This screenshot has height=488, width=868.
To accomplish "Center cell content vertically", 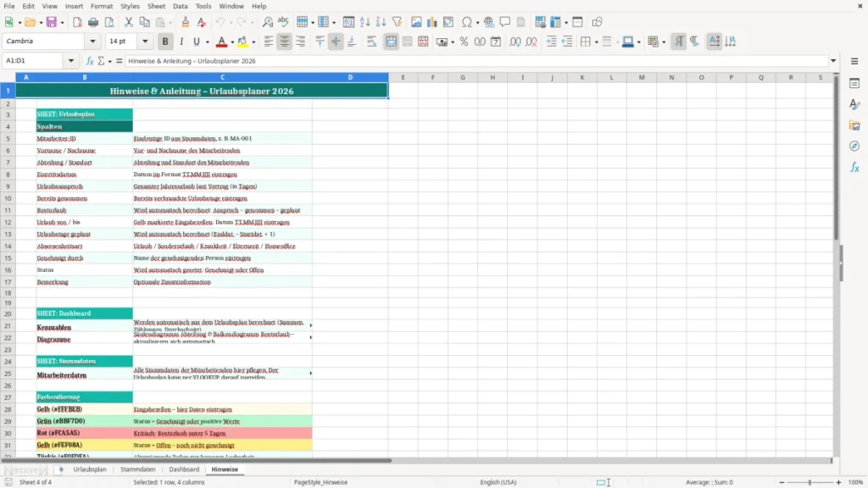I will [336, 42].
